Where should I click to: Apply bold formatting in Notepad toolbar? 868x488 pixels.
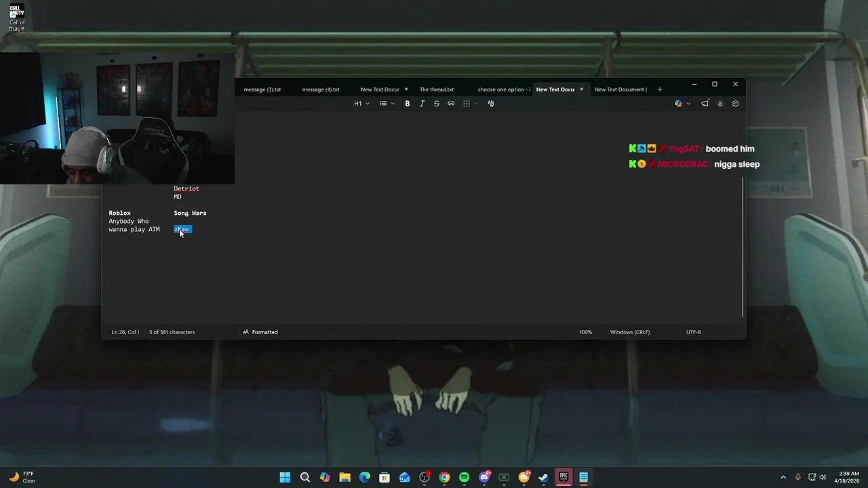(x=407, y=104)
